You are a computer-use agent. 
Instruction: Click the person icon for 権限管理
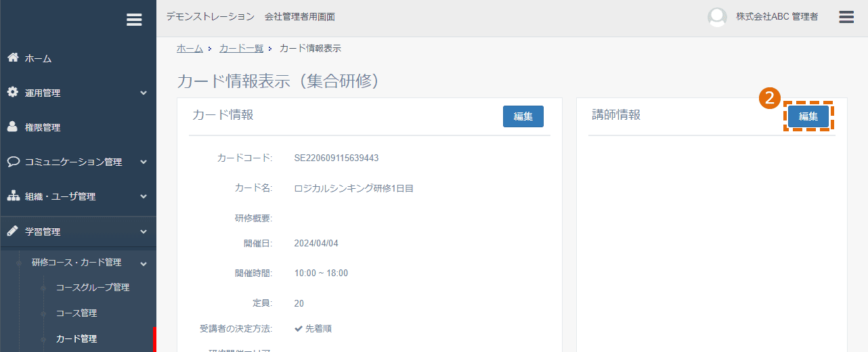click(13, 127)
